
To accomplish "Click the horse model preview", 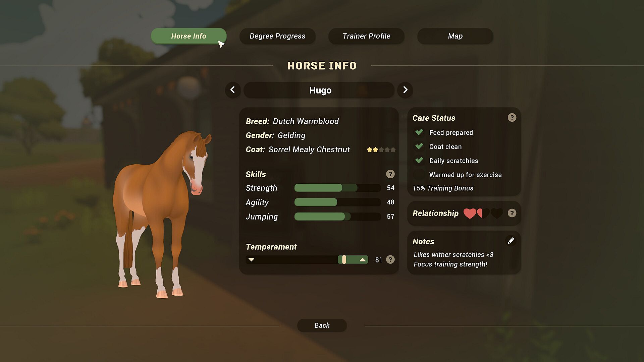I will [161, 215].
